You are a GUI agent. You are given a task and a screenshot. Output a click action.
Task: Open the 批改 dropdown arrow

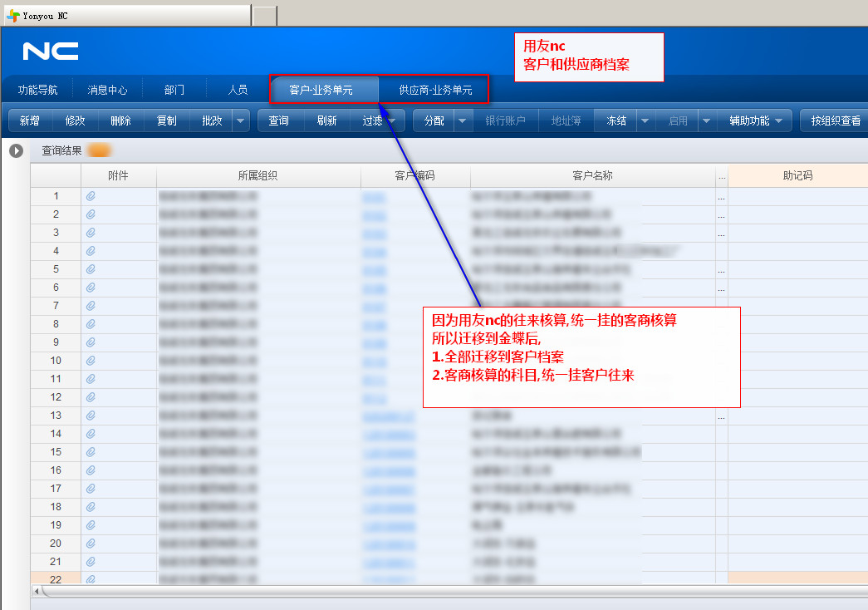pyautogui.click(x=241, y=121)
